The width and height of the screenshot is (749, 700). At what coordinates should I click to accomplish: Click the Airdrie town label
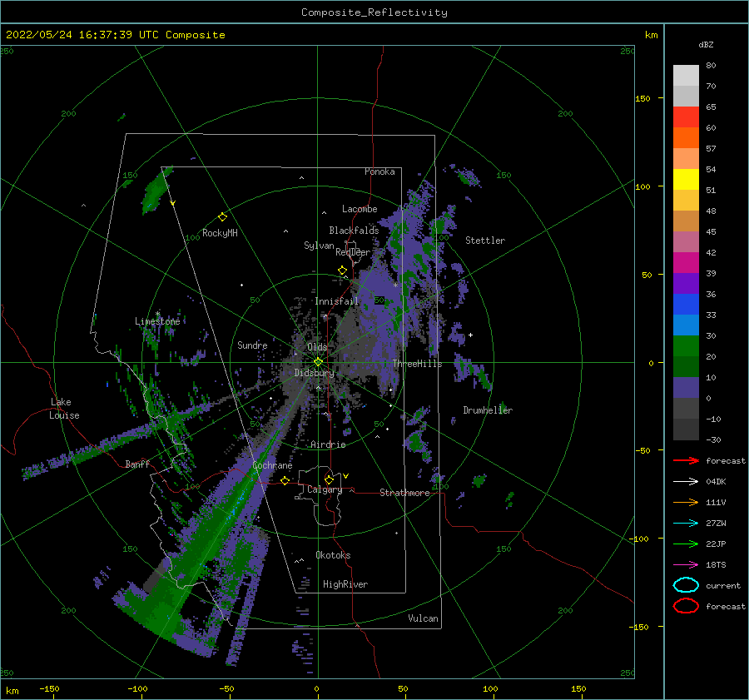pos(328,444)
